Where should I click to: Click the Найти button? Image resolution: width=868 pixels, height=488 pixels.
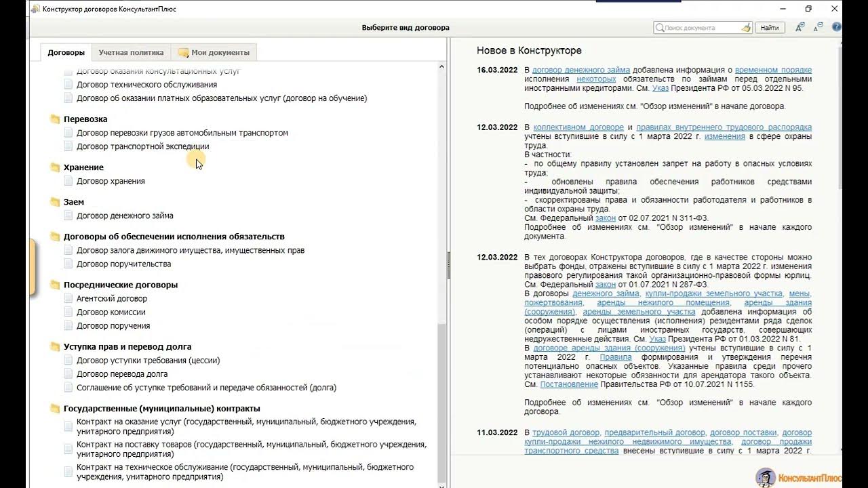(x=770, y=28)
